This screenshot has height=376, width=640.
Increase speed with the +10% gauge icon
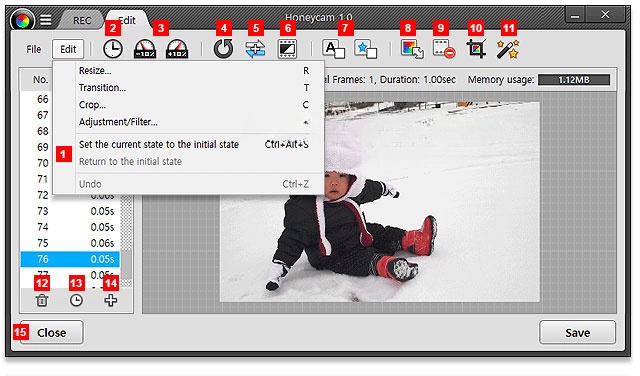pos(177,49)
